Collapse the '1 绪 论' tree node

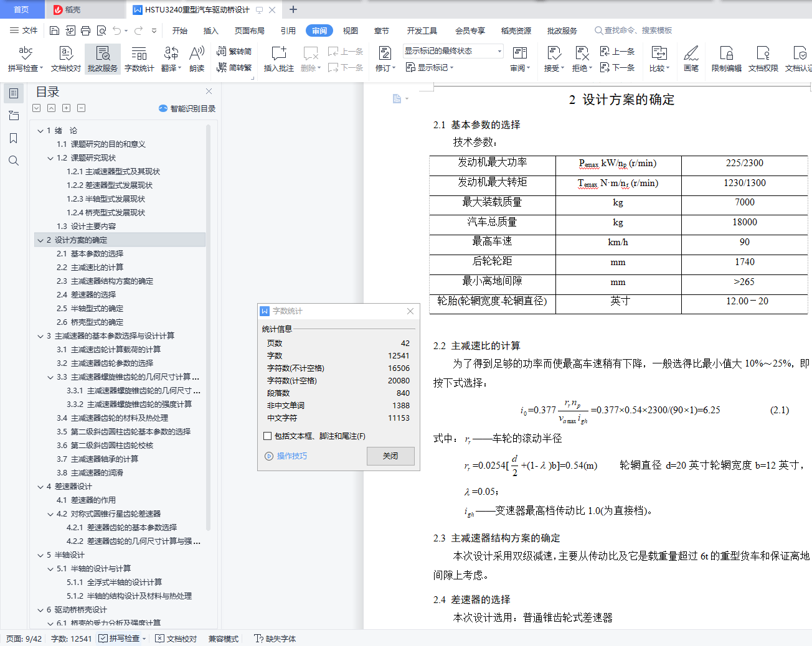[40, 131]
